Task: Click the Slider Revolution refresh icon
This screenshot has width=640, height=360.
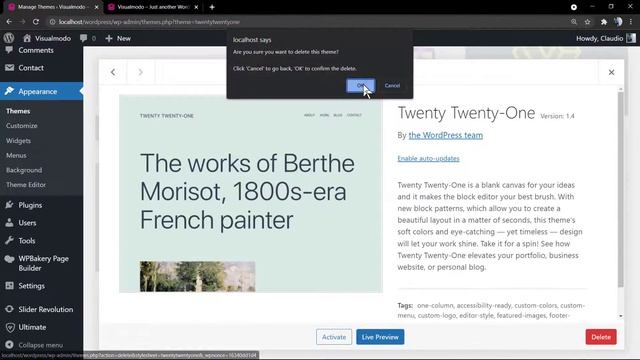Action: click(9, 309)
